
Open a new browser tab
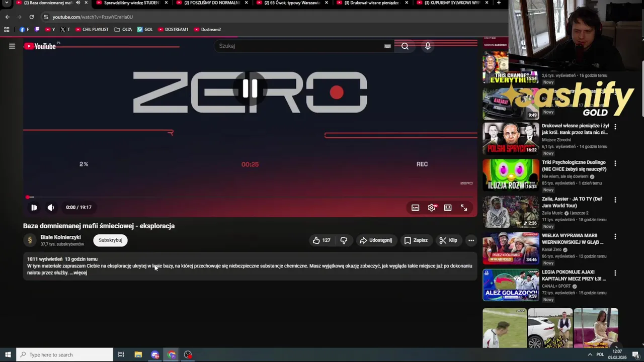pyautogui.click(x=499, y=3)
